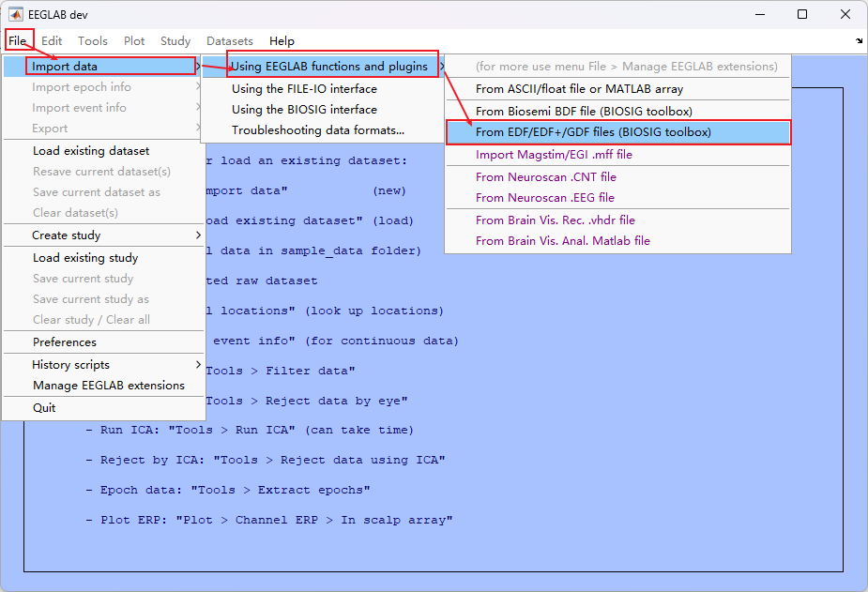The height and width of the screenshot is (592, 868).
Task: Import From EDF/EDF+/GDF files
Action: click(x=617, y=132)
